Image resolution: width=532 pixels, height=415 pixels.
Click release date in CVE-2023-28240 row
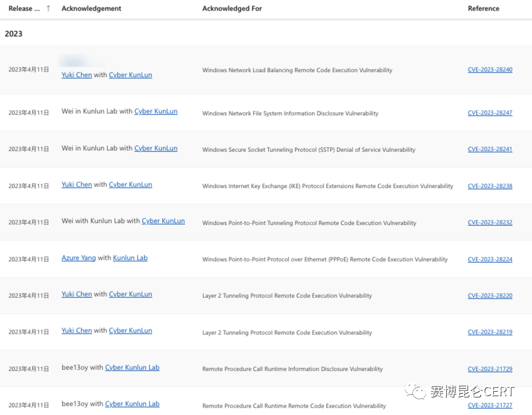(x=29, y=70)
